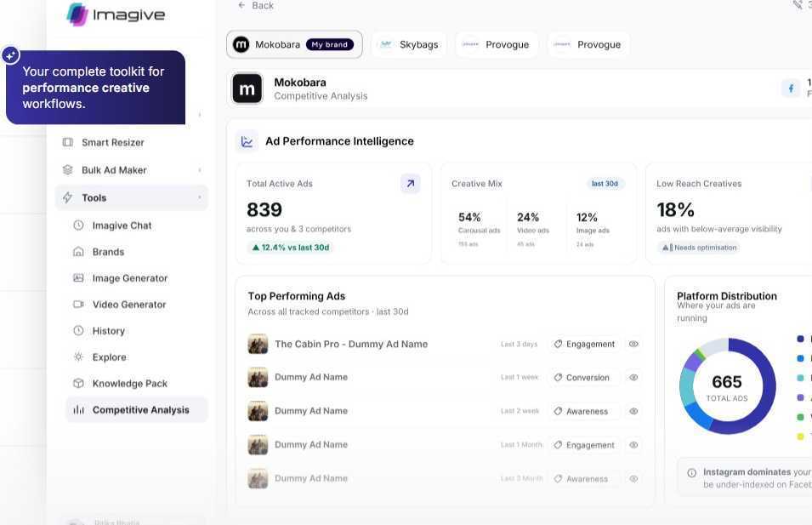The width and height of the screenshot is (812, 525).
Task: Toggle eye icon for Last 3 Month ad
Action: (633, 478)
